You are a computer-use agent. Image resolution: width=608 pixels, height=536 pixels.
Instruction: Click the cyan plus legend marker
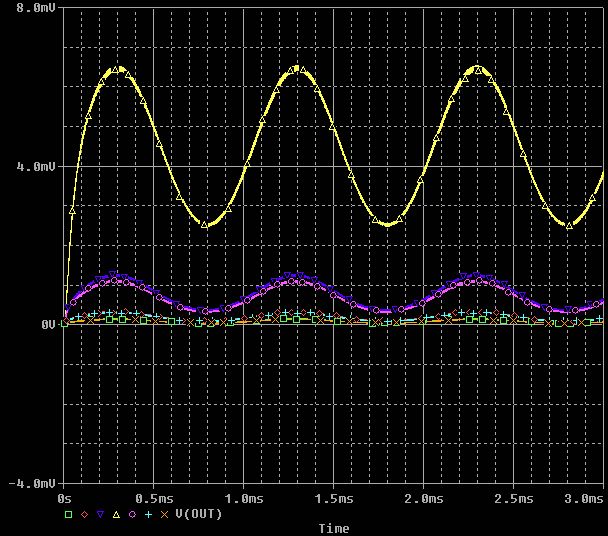click(148, 514)
